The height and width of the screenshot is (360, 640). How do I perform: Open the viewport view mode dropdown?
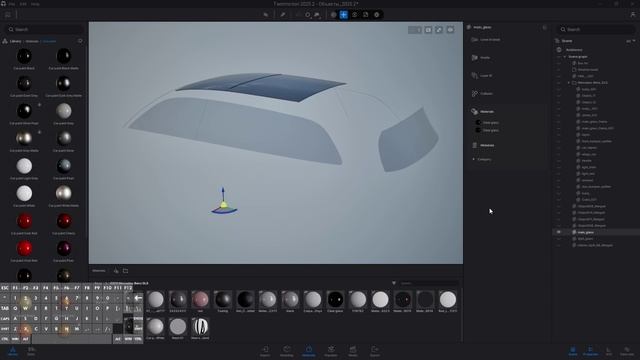(415, 30)
